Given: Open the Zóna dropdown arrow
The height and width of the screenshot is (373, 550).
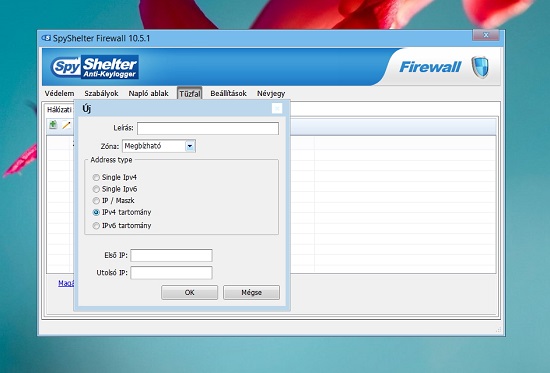Looking at the screenshot, I should point(190,146).
